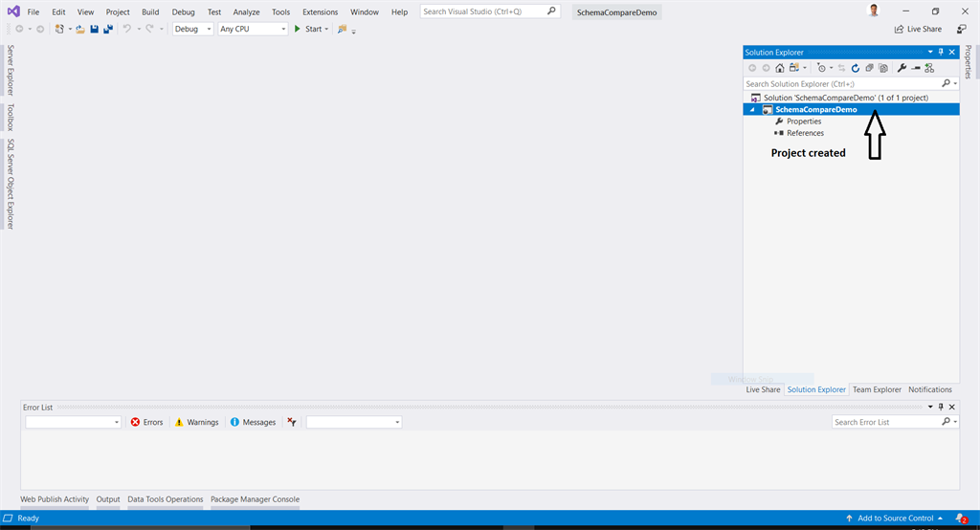Switch views icon in Solution Explorer toolbar
980x530 pixels.
click(793, 68)
